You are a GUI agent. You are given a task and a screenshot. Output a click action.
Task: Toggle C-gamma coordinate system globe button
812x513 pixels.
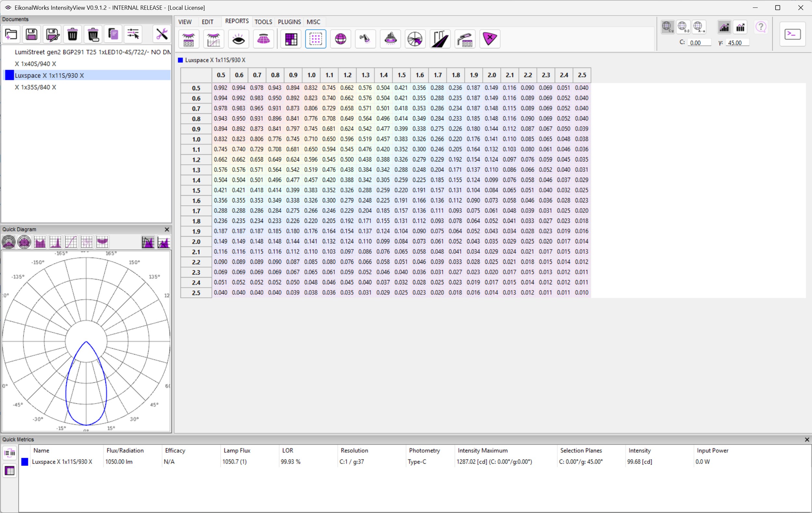pos(668,27)
